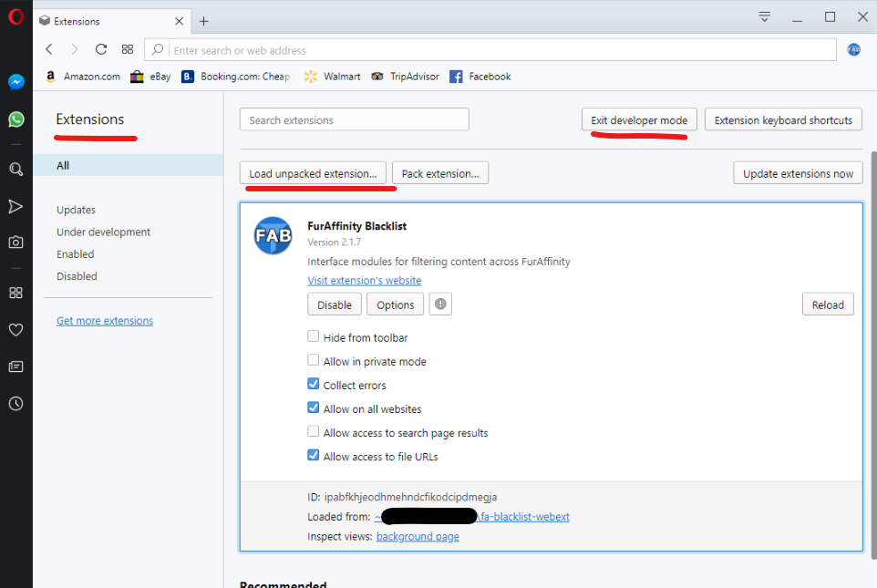Open the sidebar search icon
This screenshot has width=877, height=588.
(x=16, y=169)
